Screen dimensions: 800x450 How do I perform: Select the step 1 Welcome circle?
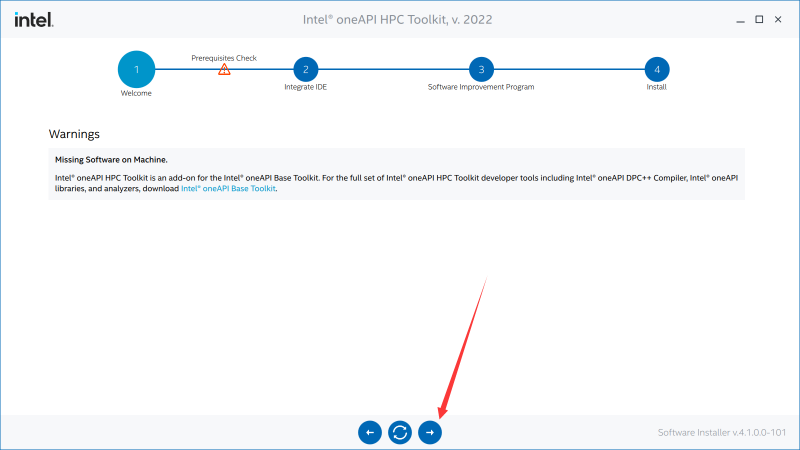click(136, 69)
